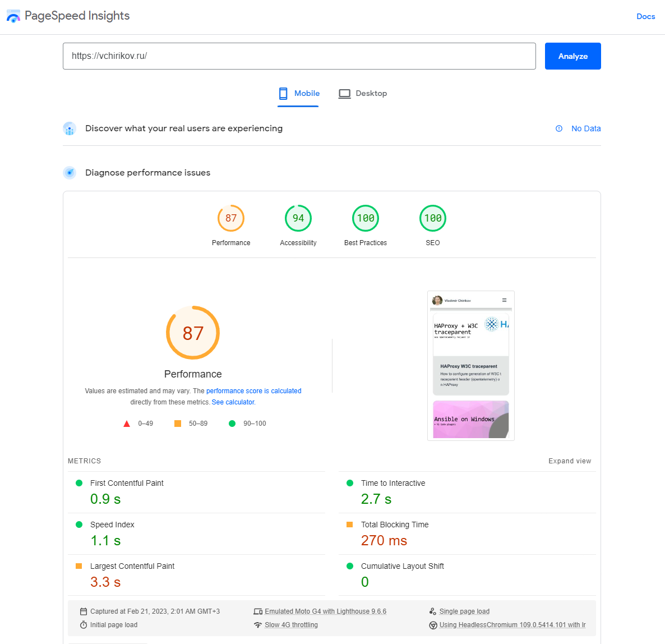Expand the Largest Contentful Paint metric
Image resolution: width=665 pixels, height=644 pixels.
click(132, 566)
